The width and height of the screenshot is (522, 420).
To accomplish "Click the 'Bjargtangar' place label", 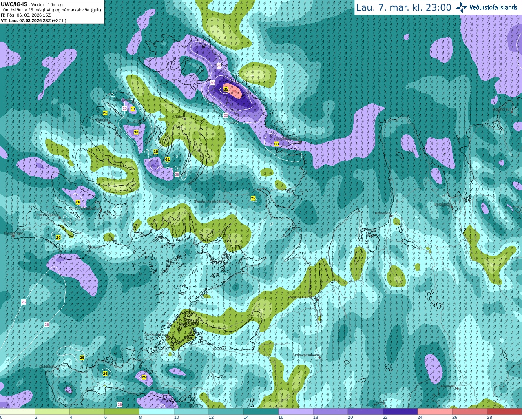I will (14, 234).
